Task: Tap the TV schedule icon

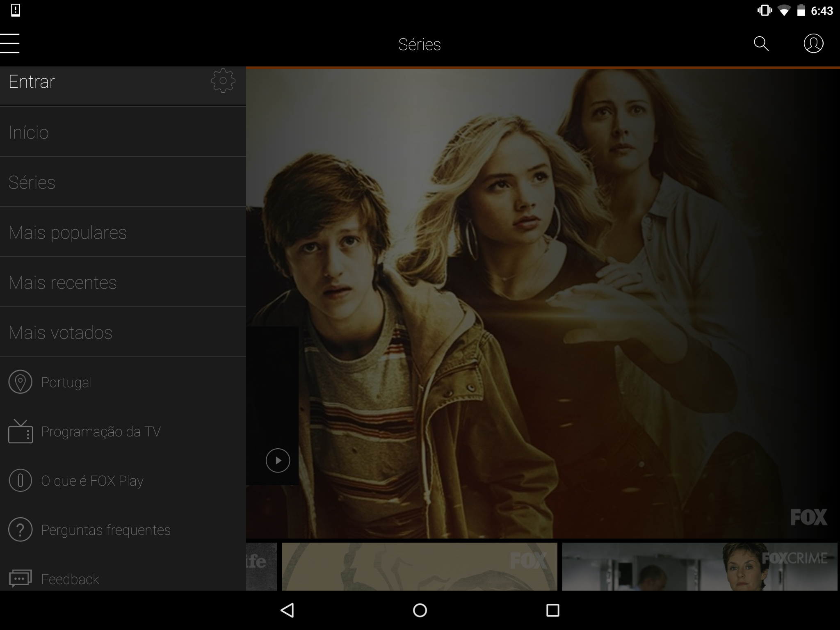Action: coord(20,431)
